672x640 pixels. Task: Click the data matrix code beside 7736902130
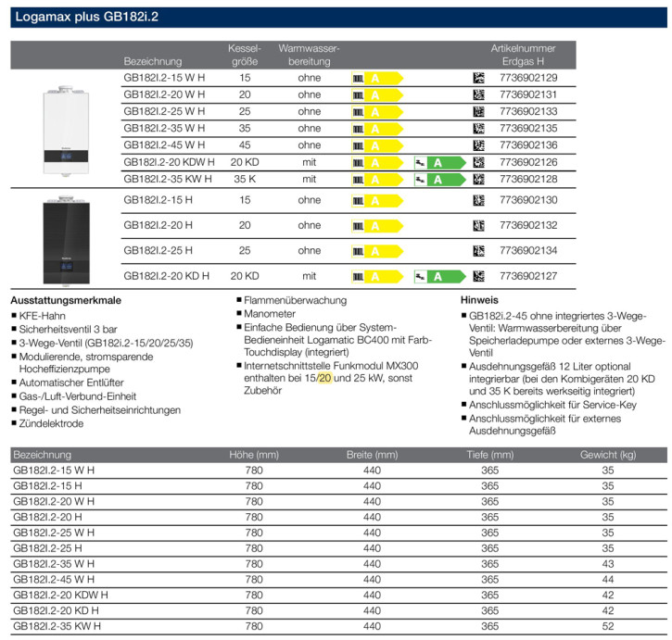pos(478,200)
